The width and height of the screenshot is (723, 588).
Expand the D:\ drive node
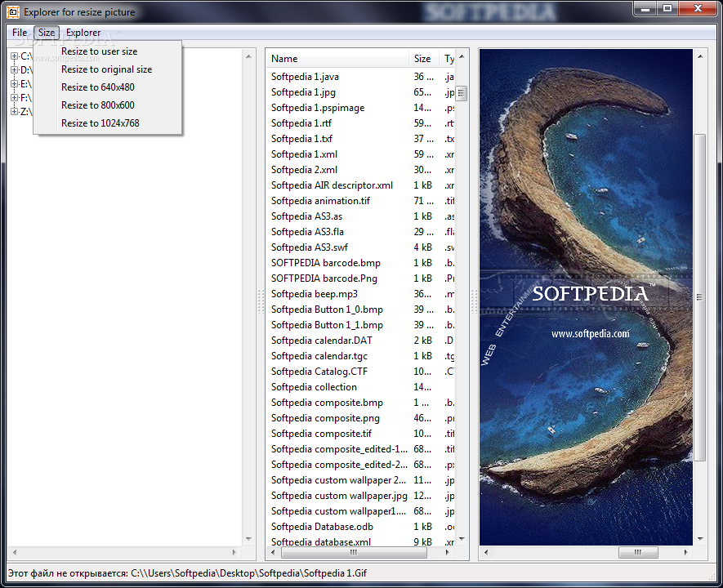point(14,70)
